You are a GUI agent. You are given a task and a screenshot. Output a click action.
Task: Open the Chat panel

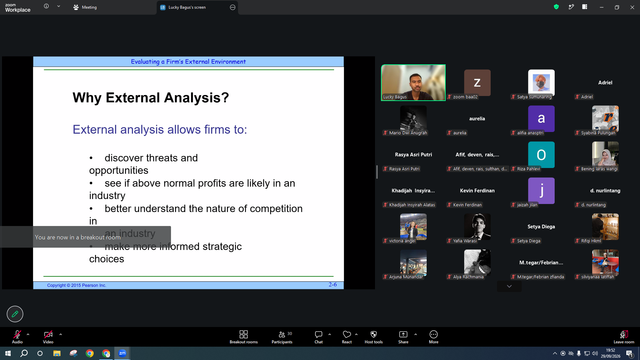(318, 337)
